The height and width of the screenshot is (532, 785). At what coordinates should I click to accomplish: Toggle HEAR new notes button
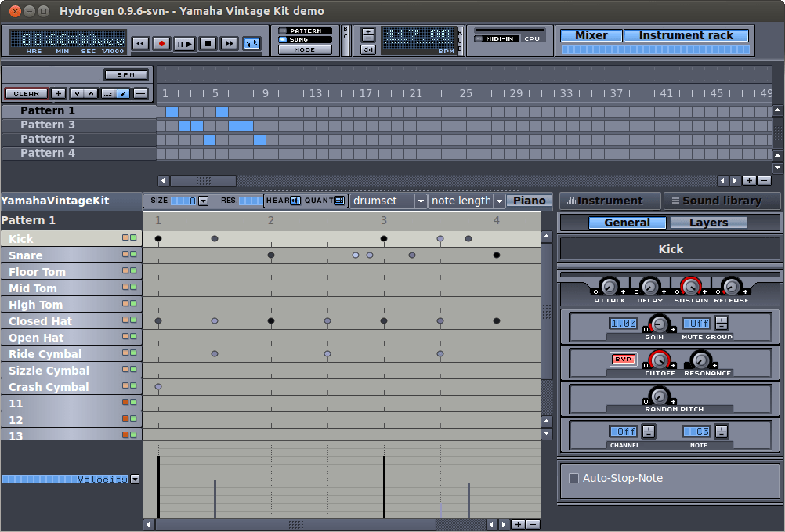[295, 201]
